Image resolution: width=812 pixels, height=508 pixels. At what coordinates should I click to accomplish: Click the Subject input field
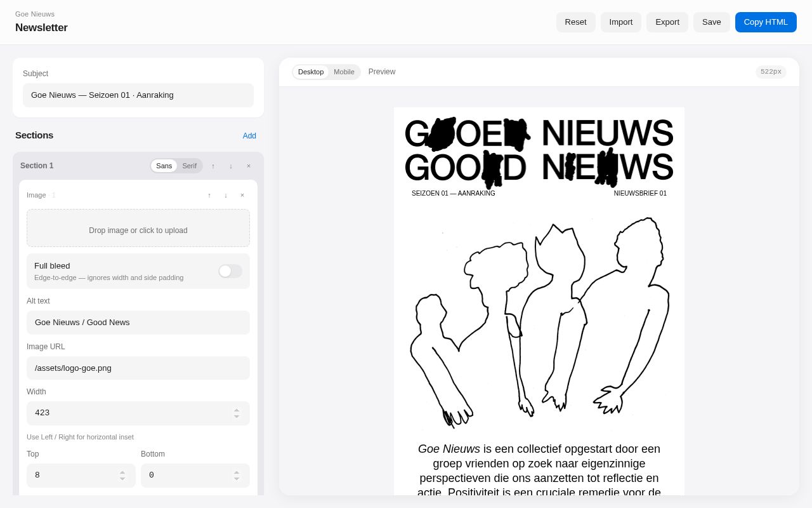(x=138, y=95)
